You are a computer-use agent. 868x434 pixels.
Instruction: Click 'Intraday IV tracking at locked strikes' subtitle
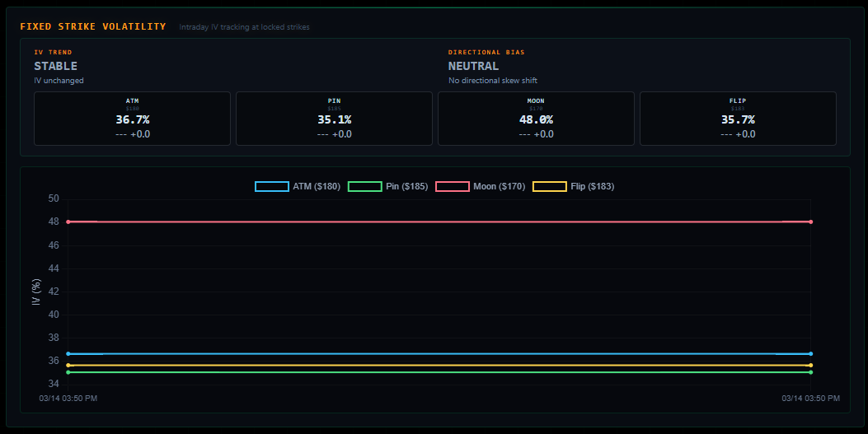pyautogui.click(x=244, y=27)
